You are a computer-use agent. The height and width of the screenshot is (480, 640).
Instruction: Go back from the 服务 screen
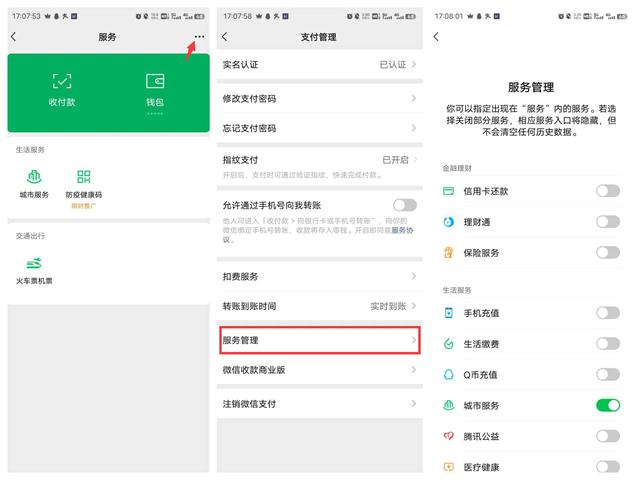[13, 37]
